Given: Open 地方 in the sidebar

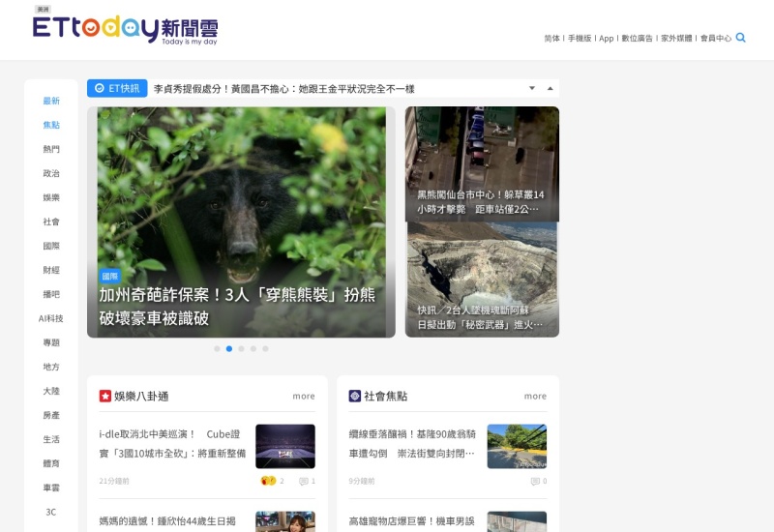Looking at the screenshot, I should pyautogui.click(x=51, y=367).
